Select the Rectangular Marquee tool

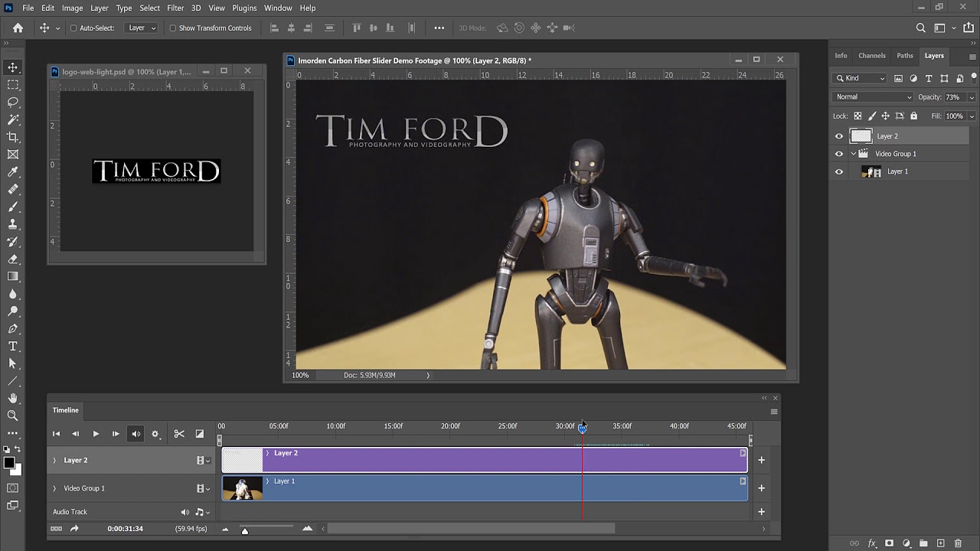tap(12, 85)
